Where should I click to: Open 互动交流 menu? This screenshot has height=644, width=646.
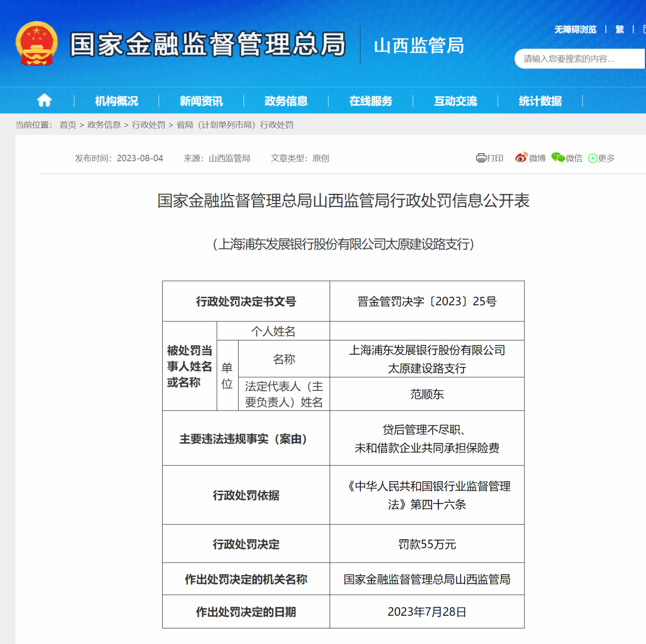(456, 101)
